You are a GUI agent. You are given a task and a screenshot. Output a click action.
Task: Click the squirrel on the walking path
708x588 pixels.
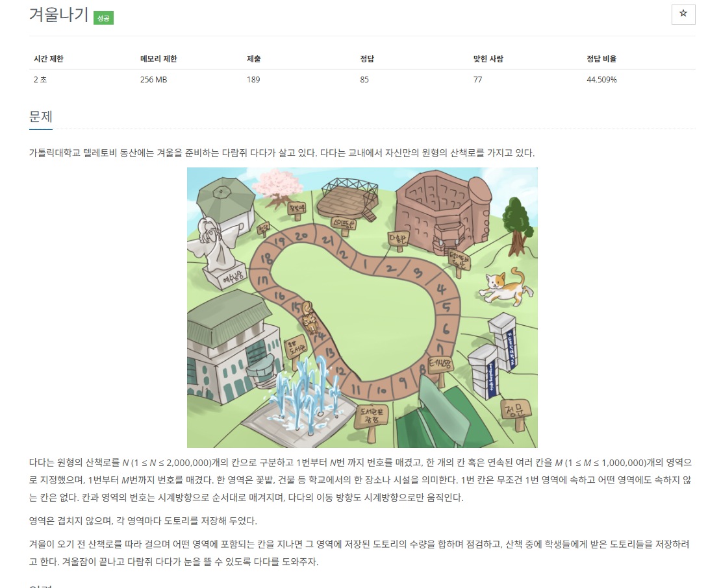(x=309, y=316)
